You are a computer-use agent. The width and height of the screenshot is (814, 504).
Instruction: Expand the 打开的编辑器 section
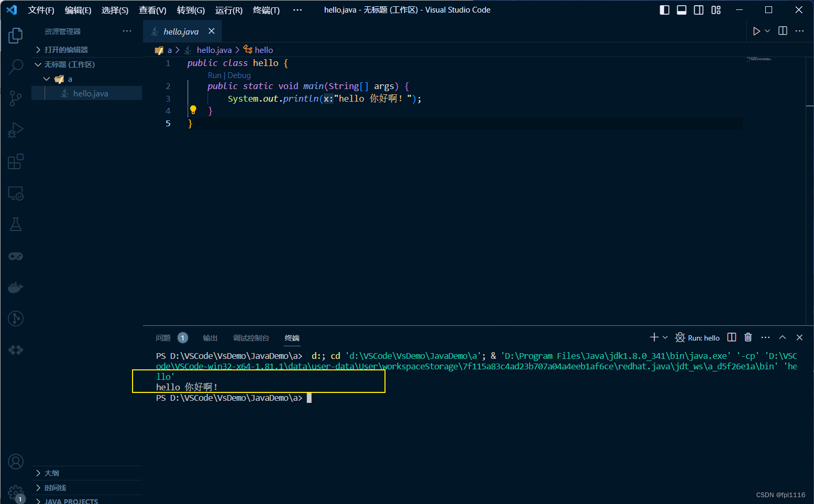(86, 50)
